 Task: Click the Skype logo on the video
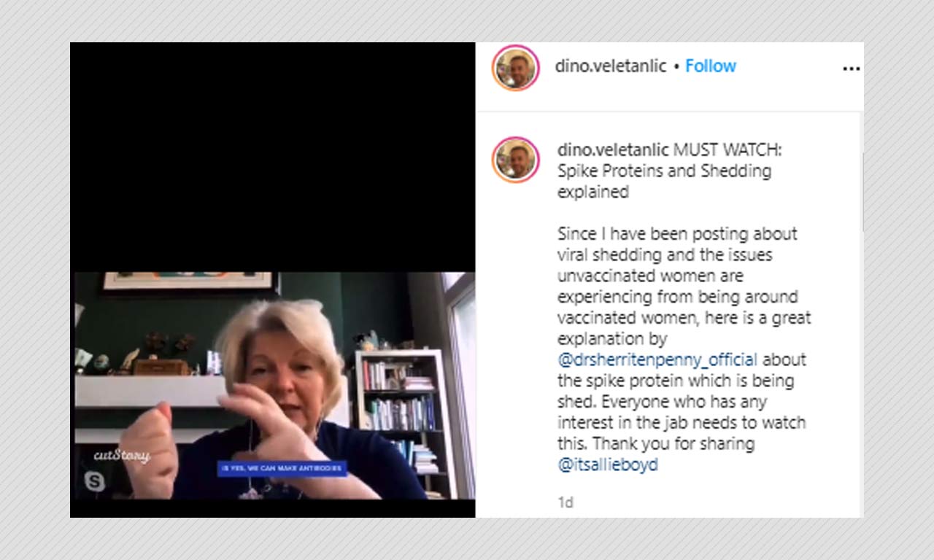click(x=95, y=481)
